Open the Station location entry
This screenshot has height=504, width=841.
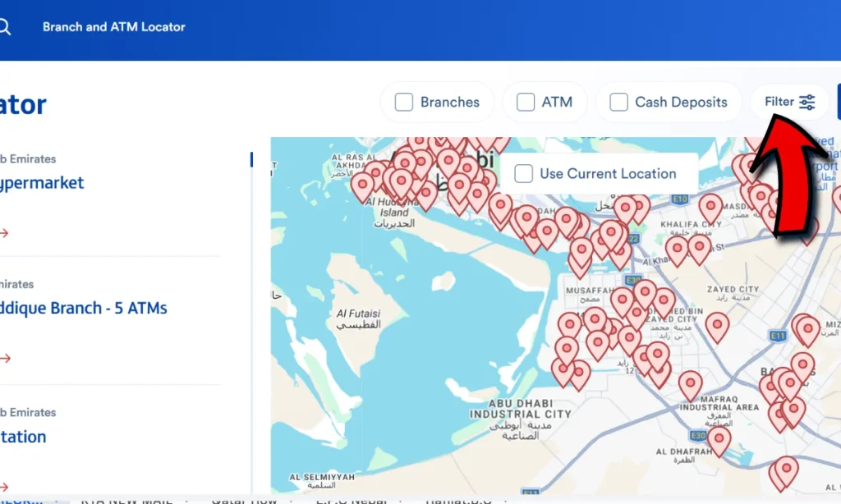pyautogui.click(x=23, y=437)
